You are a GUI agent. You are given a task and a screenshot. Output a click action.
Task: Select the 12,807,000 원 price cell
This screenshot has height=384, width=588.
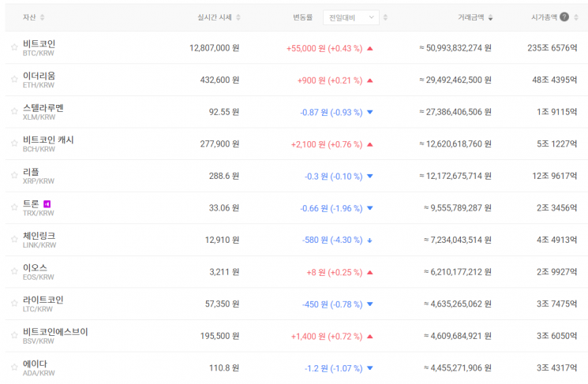[x=214, y=48]
